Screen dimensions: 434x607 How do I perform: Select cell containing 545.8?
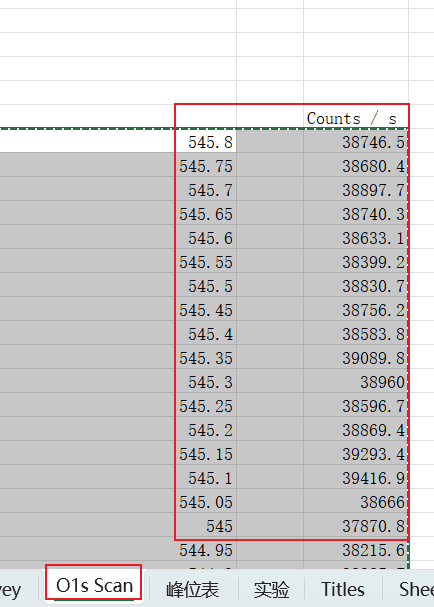206,142
